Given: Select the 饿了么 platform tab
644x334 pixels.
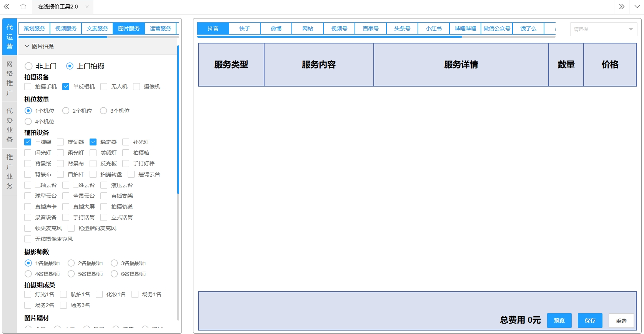Looking at the screenshot, I should (x=528, y=28).
